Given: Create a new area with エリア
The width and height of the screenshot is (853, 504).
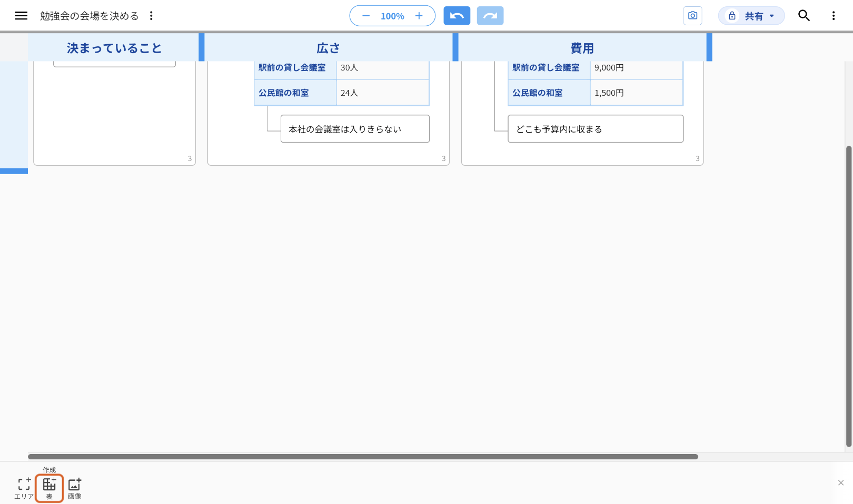Looking at the screenshot, I should point(24,488).
